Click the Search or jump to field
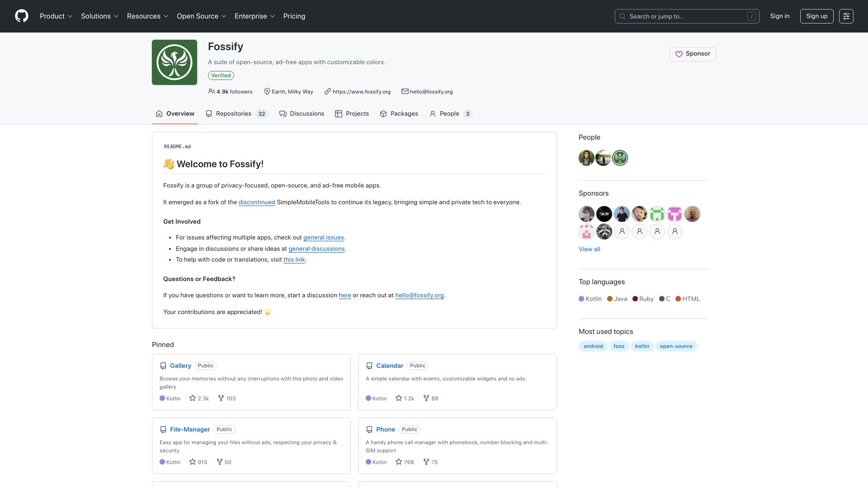This screenshot has height=488, width=868. click(x=687, y=16)
